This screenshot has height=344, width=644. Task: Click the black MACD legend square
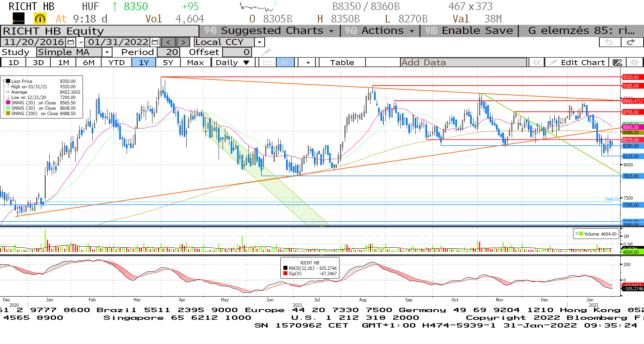tap(285, 268)
